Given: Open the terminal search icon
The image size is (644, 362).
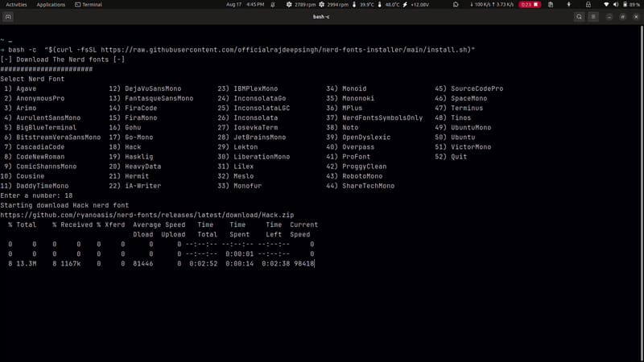Looking at the screenshot, I should pyautogui.click(x=579, y=17).
